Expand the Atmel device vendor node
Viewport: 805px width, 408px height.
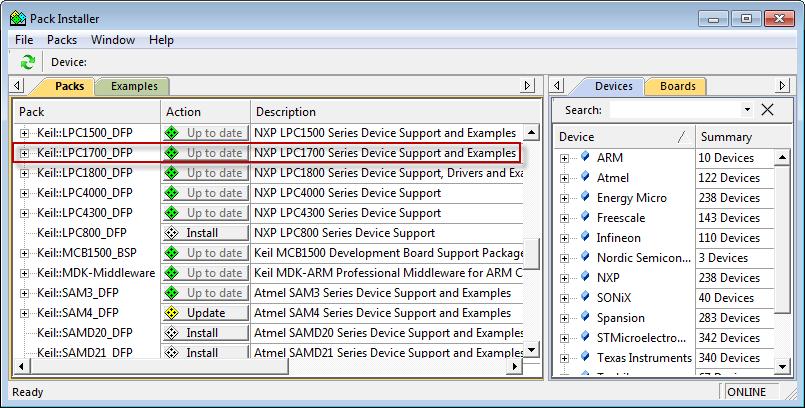[565, 178]
